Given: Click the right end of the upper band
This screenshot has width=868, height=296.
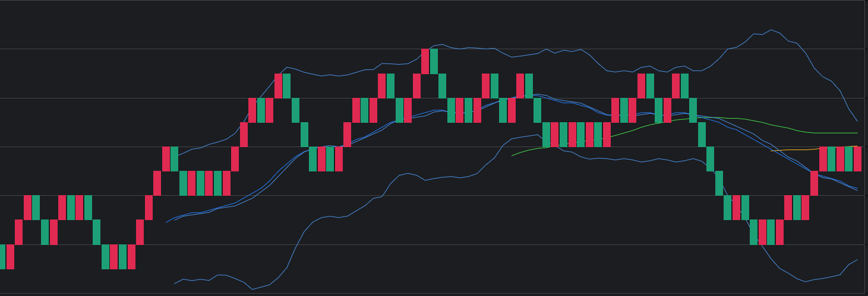Looking at the screenshot, I should coord(857,122).
